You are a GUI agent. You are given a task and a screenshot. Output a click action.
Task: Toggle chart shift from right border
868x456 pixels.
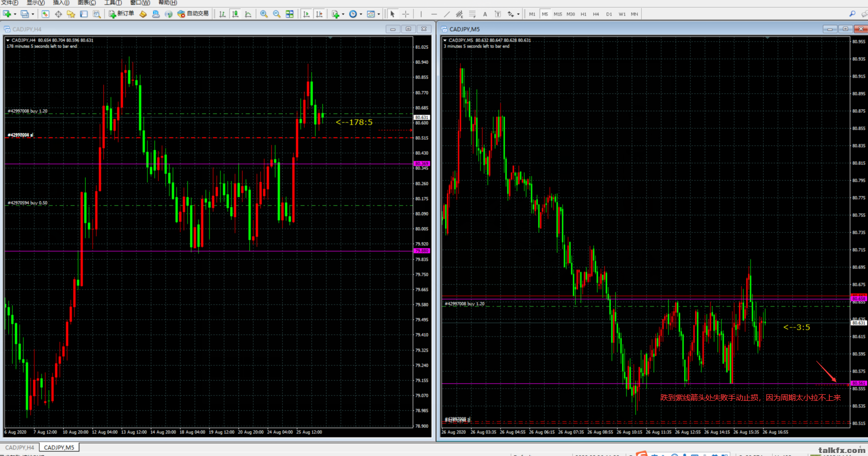pyautogui.click(x=319, y=14)
